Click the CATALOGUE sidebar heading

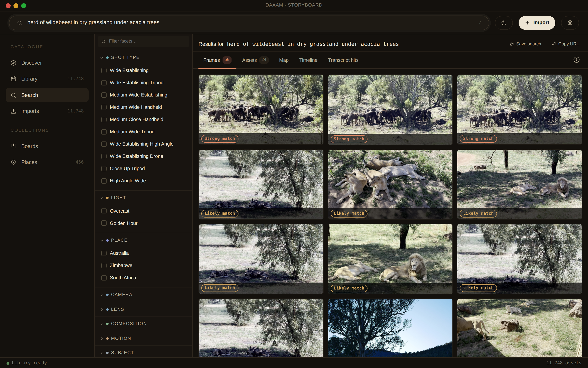point(27,47)
